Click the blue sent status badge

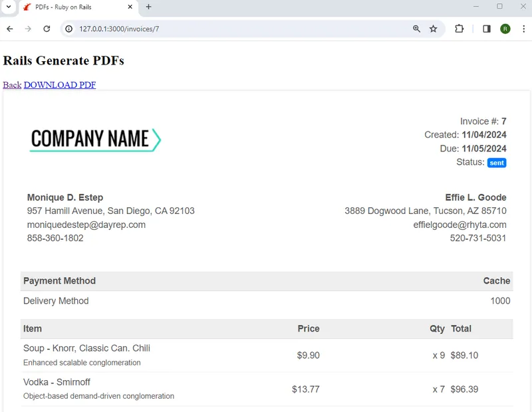pos(497,163)
